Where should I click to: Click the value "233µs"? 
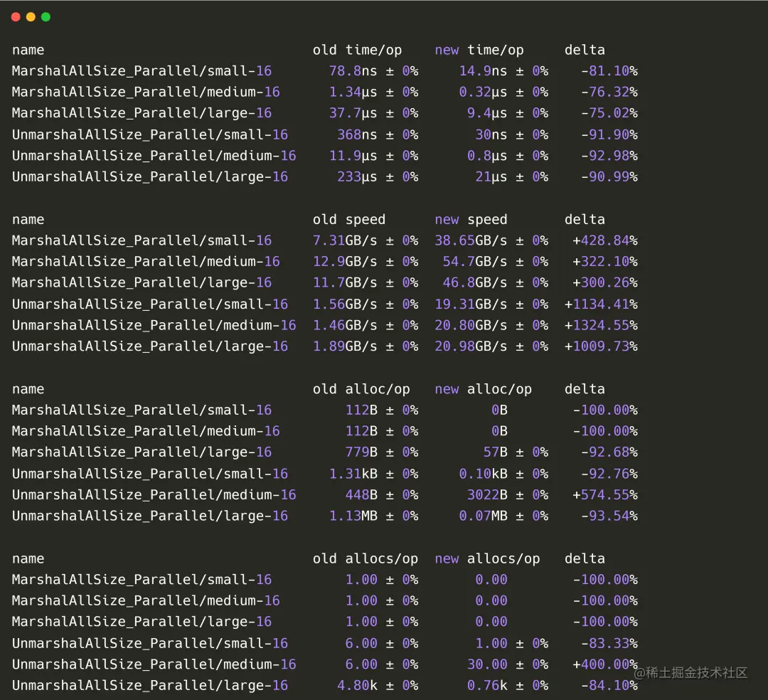pyautogui.click(x=357, y=177)
